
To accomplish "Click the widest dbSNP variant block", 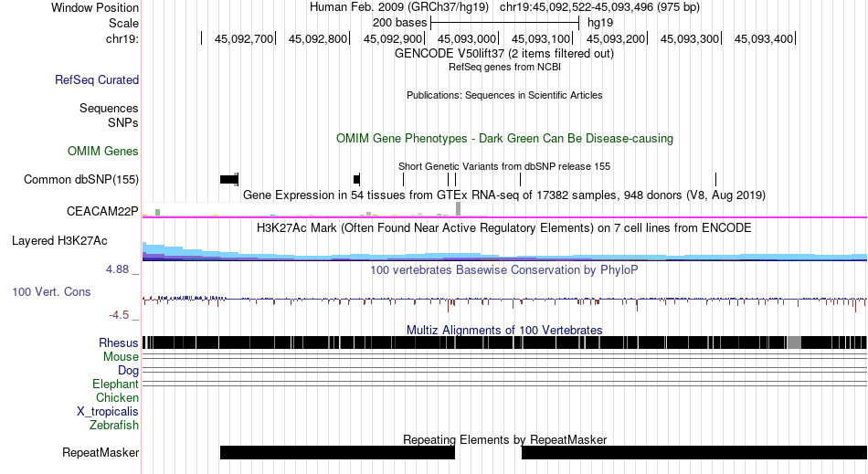I will pyautogui.click(x=229, y=179).
